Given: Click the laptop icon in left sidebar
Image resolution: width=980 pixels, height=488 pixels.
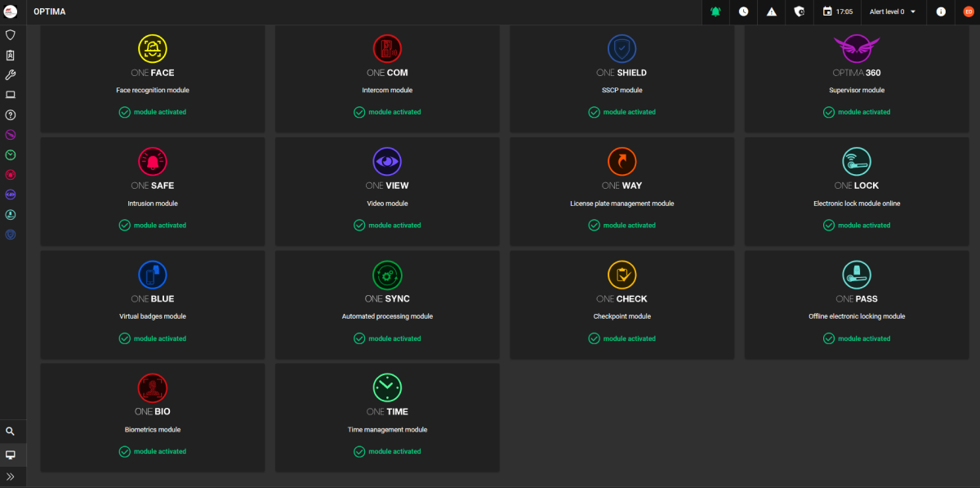Looking at the screenshot, I should (11, 95).
